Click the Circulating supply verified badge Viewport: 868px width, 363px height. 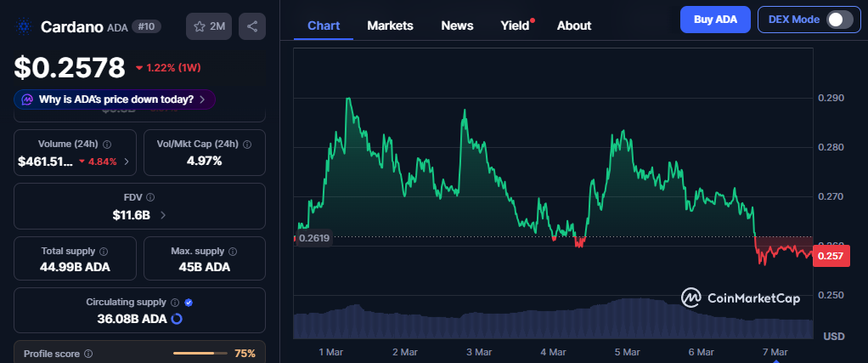189,302
